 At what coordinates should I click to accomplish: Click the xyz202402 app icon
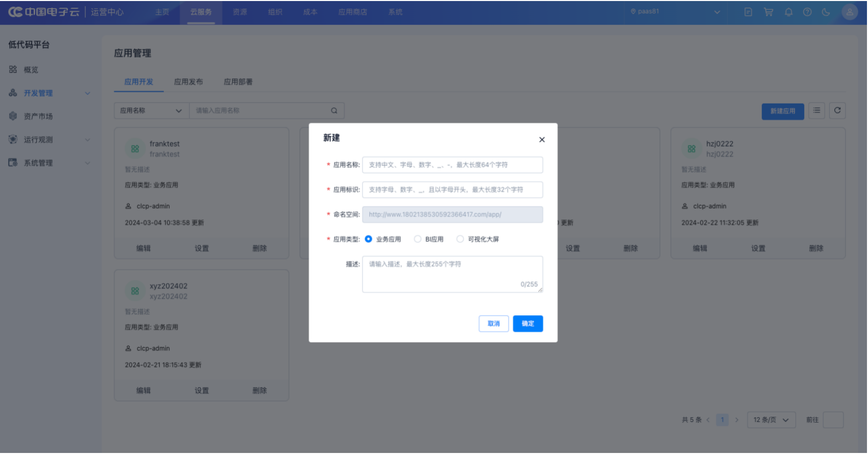135,291
